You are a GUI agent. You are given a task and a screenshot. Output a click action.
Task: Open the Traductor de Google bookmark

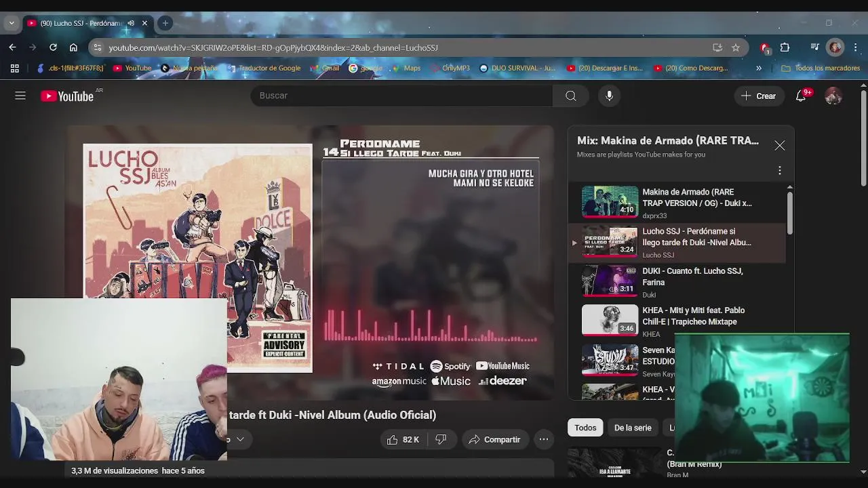coord(264,68)
